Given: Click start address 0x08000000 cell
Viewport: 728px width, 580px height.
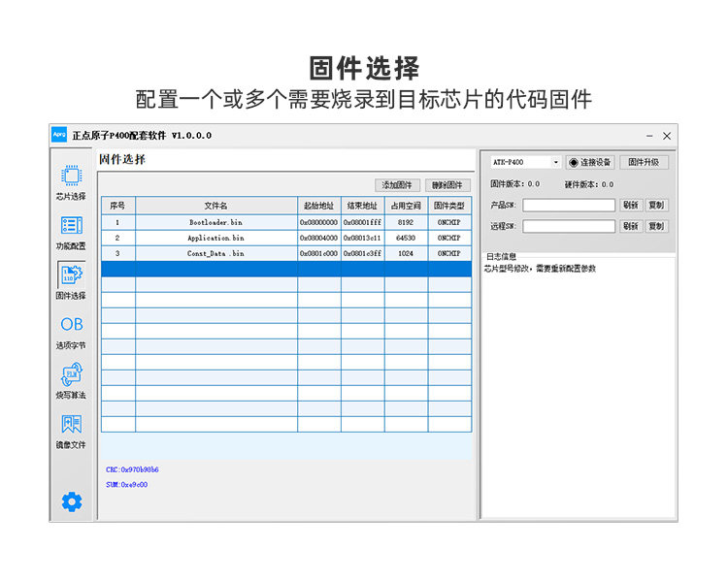Looking at the screenshot, I should (x=319, y=222).
